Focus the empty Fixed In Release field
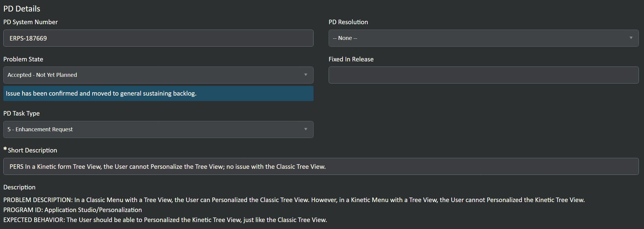Image resolution: width=644 pixels, height=229 pixels. pos(483,75)
